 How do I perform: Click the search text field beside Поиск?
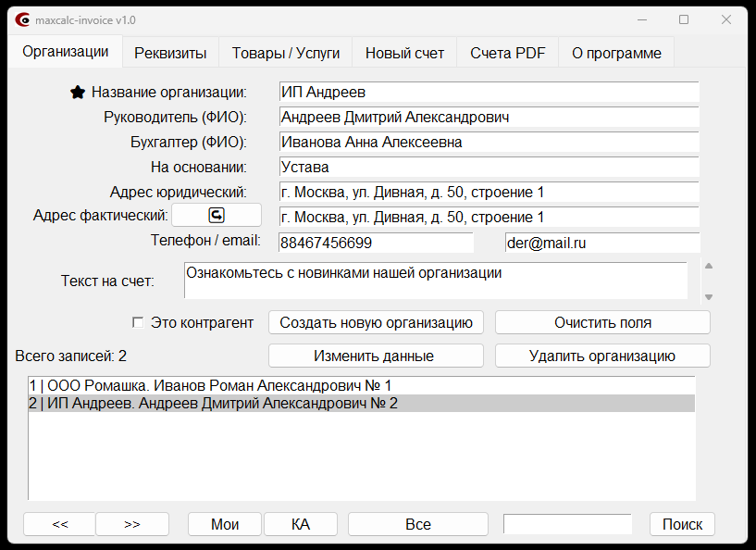tap(567, 524)
